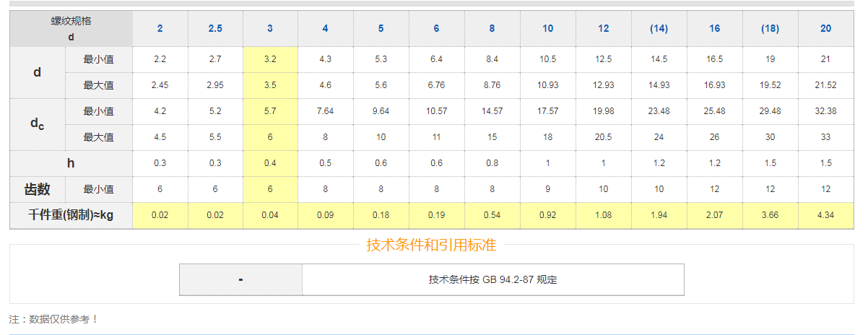Viewport: 868px width, 335px height.
Task: Select cell value 14.93
Action: [659, 85]
